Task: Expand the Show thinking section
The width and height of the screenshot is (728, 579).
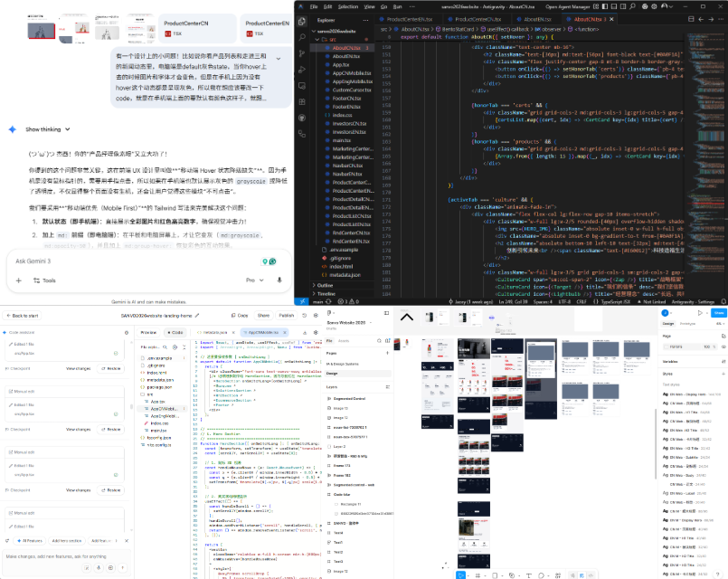Action: pos(43,129)
